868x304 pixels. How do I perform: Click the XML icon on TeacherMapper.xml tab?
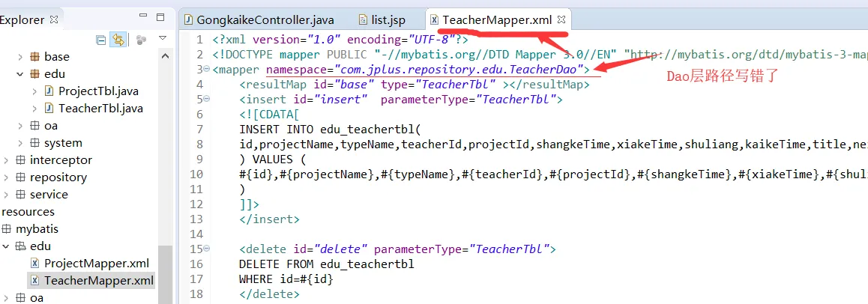pos(435,20)
